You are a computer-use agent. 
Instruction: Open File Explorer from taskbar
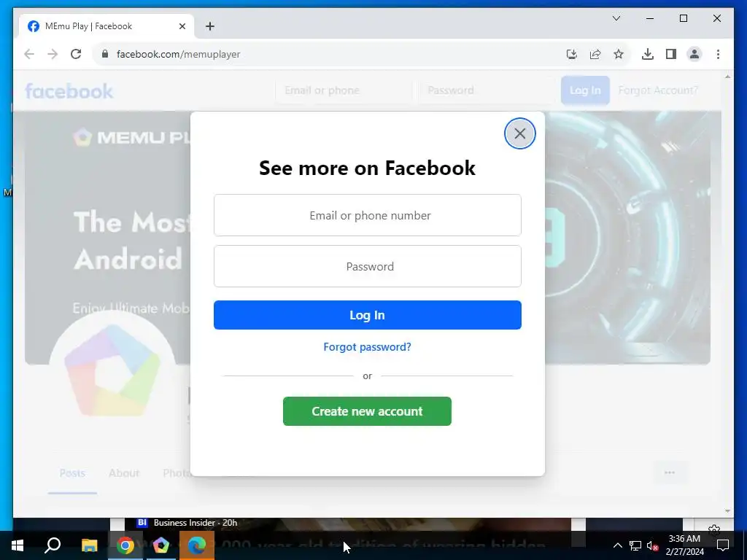coord(89,545)
